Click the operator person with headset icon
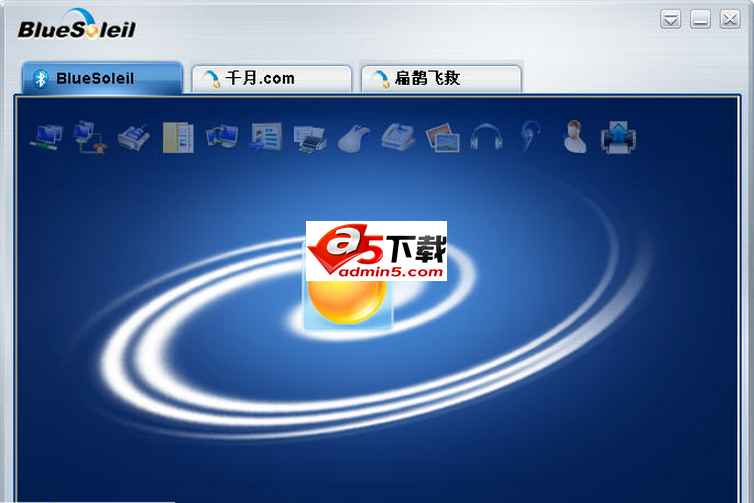 (x=575, y=137)
